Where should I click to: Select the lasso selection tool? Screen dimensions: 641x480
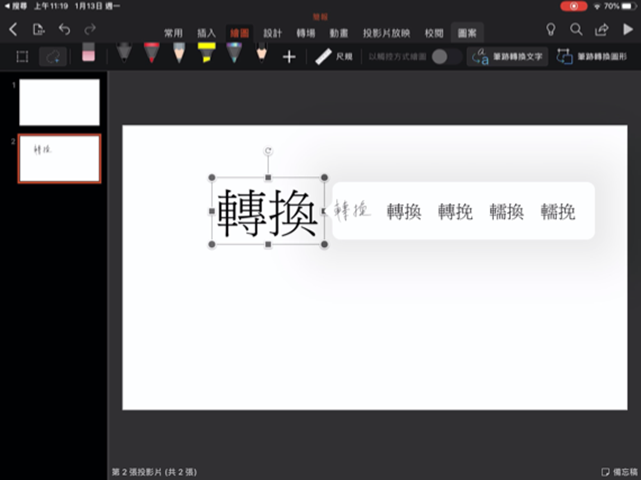[54, 56]
